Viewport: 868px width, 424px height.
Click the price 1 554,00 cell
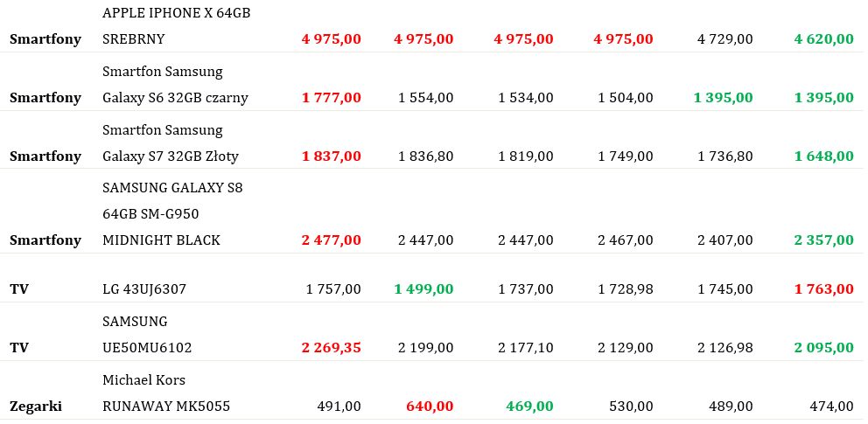[x=426, y=98]
